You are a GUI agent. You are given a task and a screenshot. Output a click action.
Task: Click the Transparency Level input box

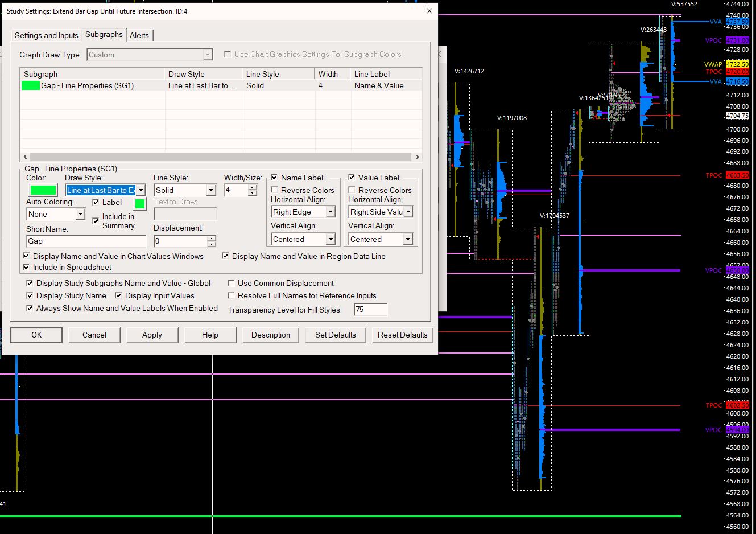pos(370,309)
